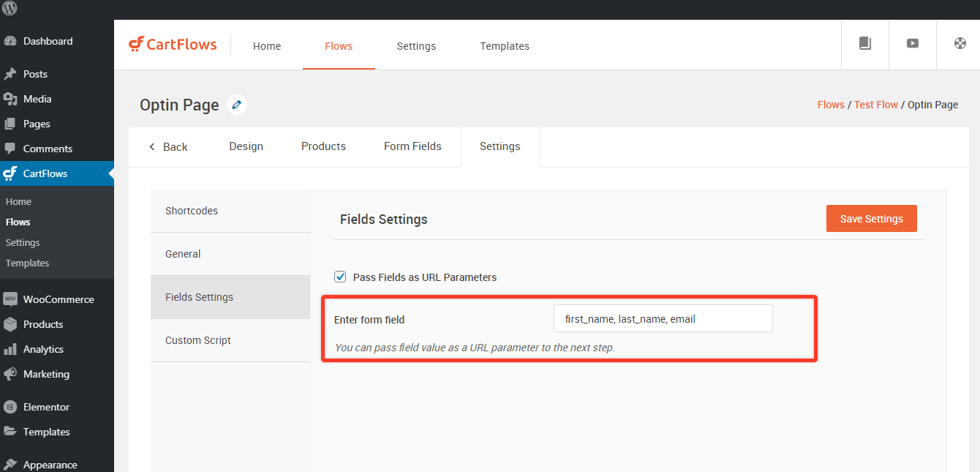Click the Media library icon
This screenshot has width=980, height=472.
coord(10,99)
